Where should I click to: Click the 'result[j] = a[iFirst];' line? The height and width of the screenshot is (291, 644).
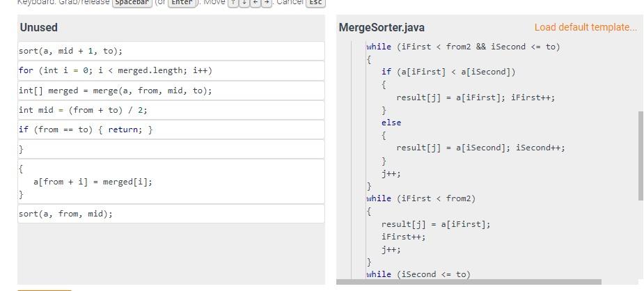coord(436,224)
